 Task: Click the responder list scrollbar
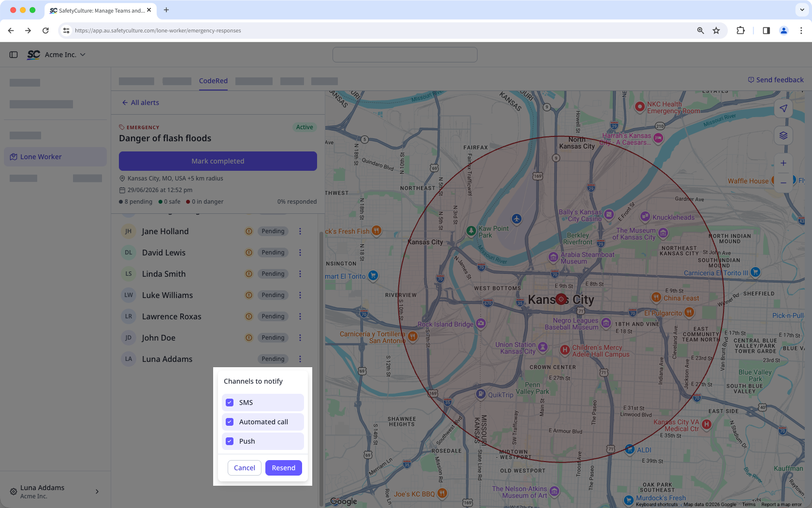click(x=321, y=368)
